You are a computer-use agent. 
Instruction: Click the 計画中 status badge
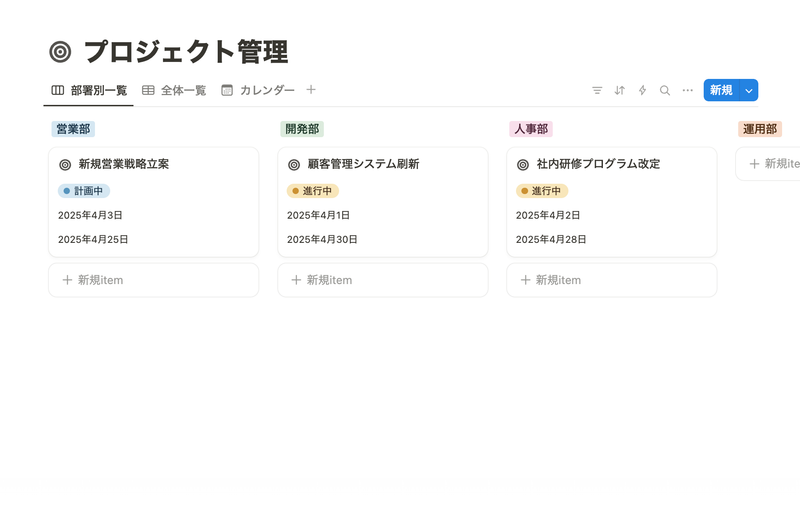pos(84,191)
